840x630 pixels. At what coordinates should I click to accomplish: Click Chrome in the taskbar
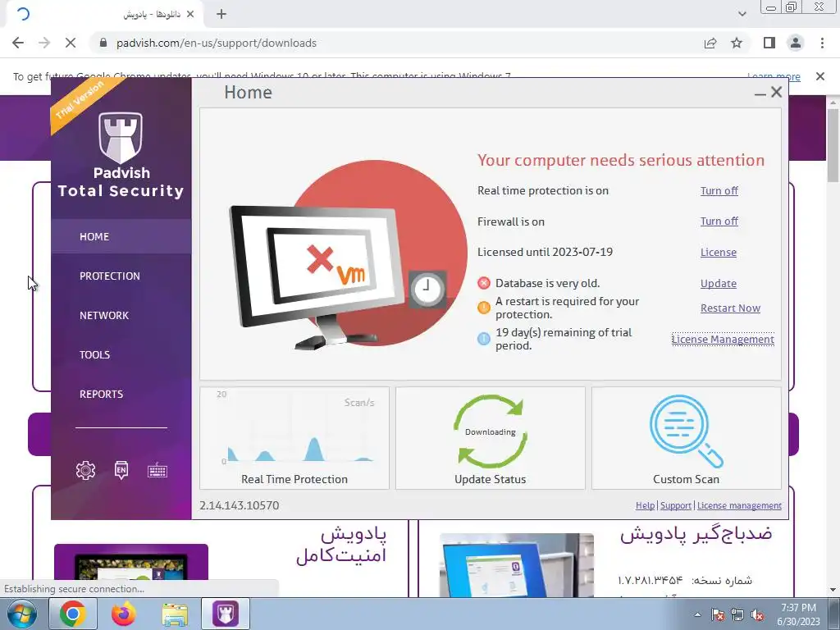72,614
